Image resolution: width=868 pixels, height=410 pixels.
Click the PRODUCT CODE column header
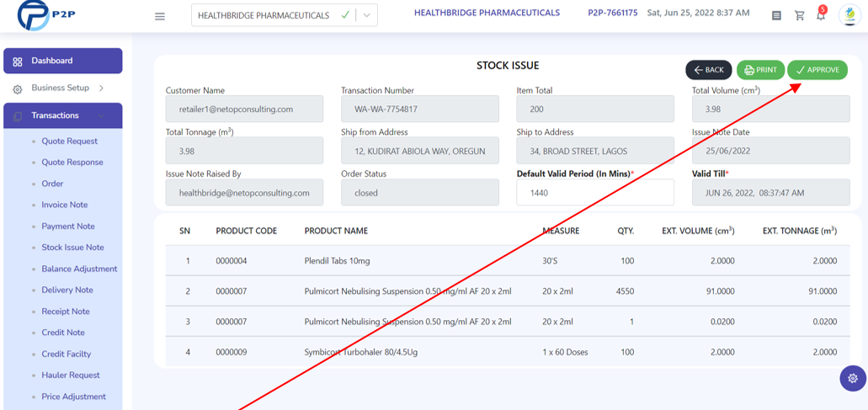tap(247, 231)
